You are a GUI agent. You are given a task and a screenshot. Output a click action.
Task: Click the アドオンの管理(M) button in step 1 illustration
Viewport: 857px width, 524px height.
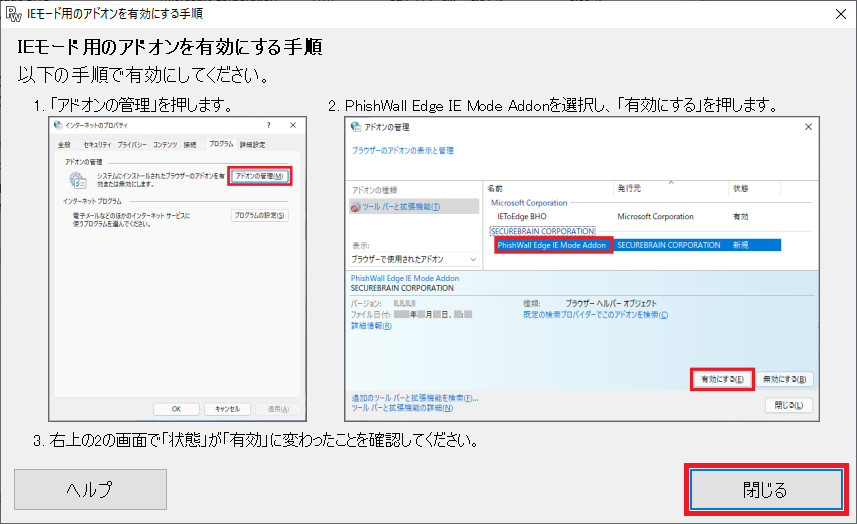[x=260, y=176]
